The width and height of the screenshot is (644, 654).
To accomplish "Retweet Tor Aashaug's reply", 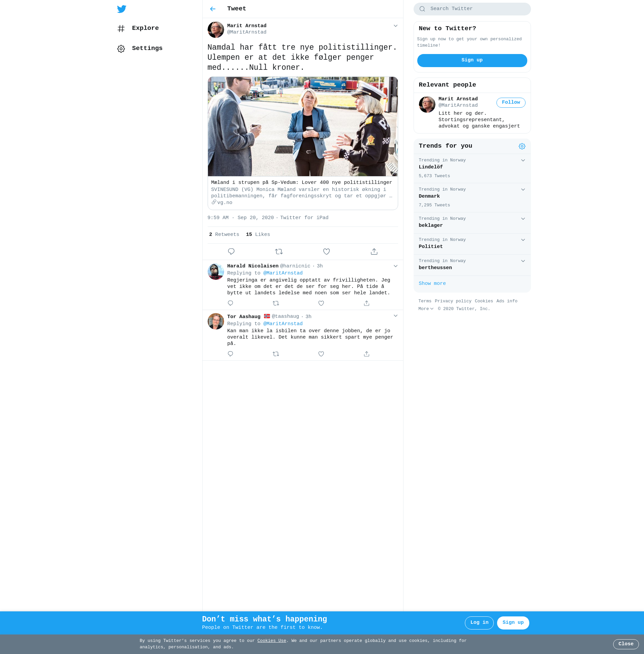I will [276, 354].
